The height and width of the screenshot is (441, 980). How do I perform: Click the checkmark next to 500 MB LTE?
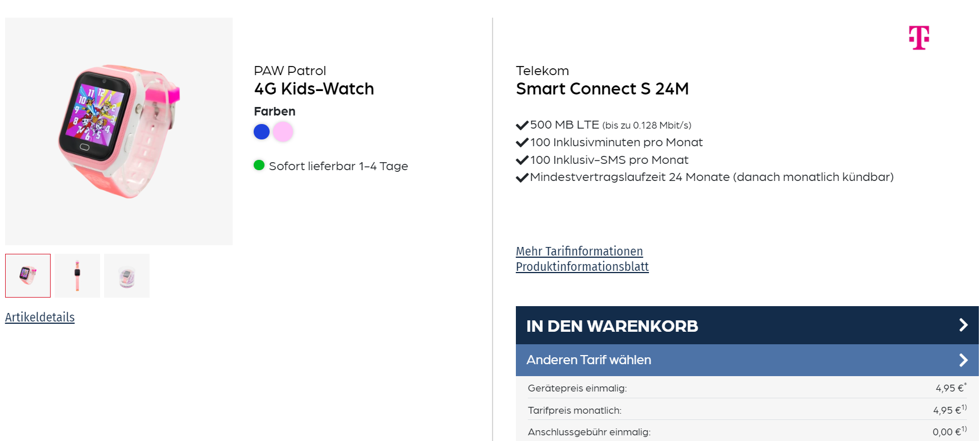522,125
